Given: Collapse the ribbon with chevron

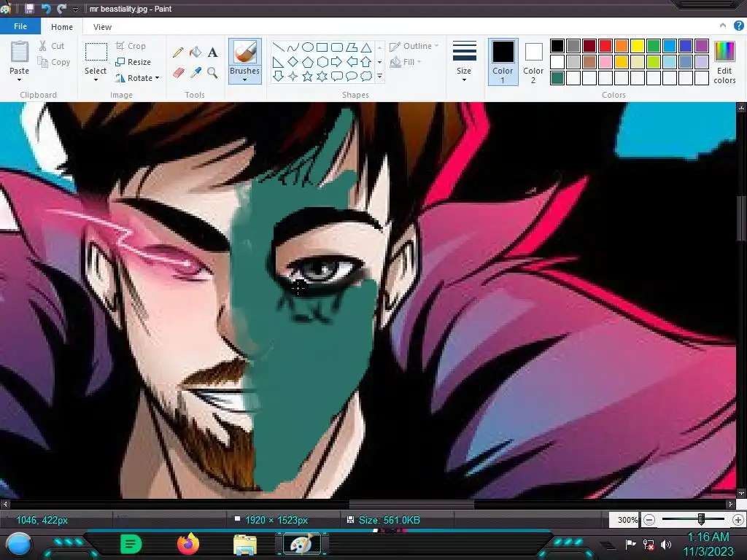Looking at the screenshot, I should click(x=723, y=26).
